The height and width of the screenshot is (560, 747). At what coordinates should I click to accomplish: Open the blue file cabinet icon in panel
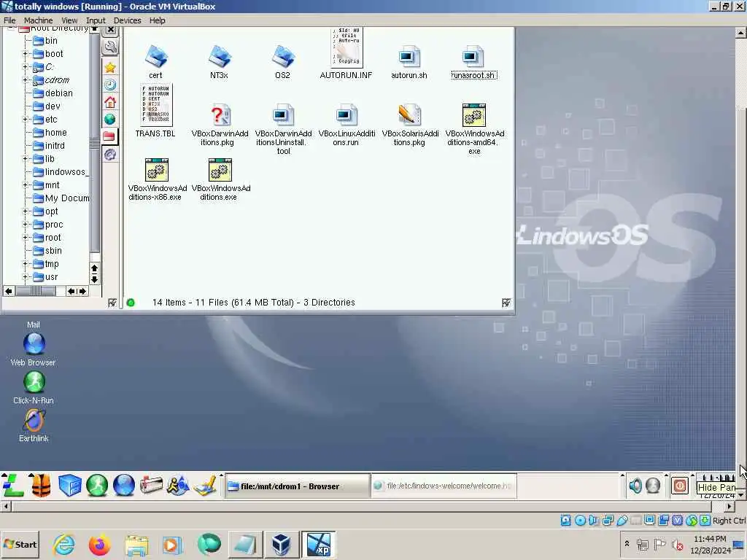tap(69, 485)
